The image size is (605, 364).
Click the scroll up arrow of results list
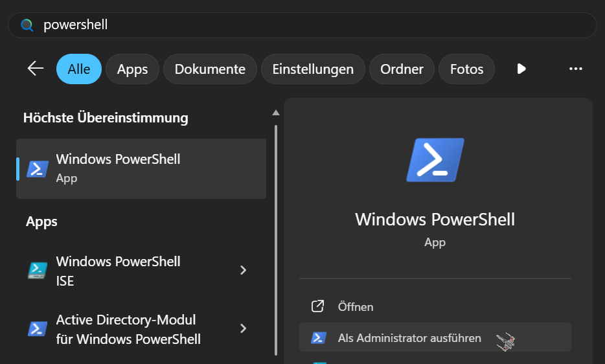click(275, 113)
